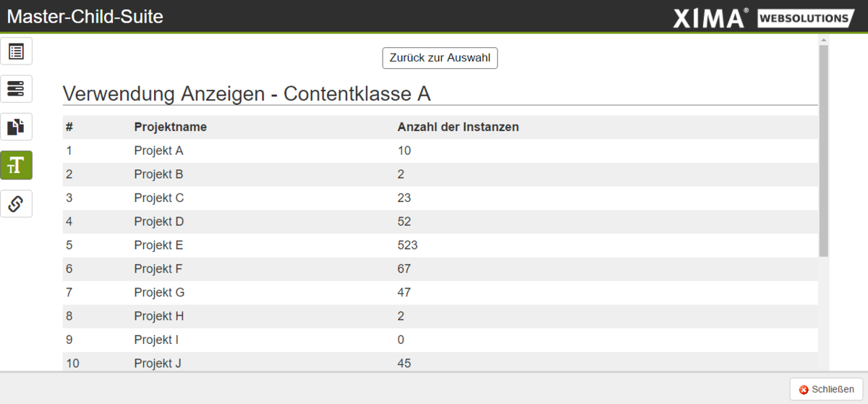Click the Master-Child-Suite title
Viewport: 868px width, 404px height.
85,16
